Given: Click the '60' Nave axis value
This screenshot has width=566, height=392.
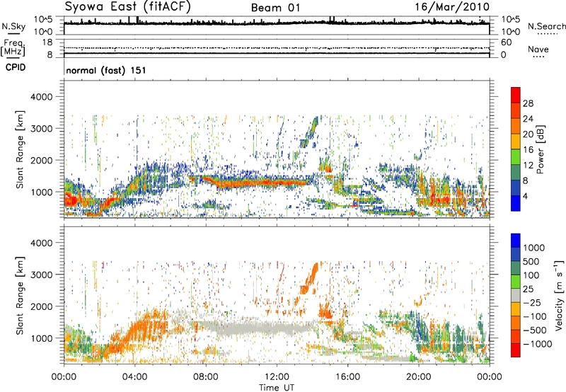Looking at the screenshot, I should tap(506, 42).
